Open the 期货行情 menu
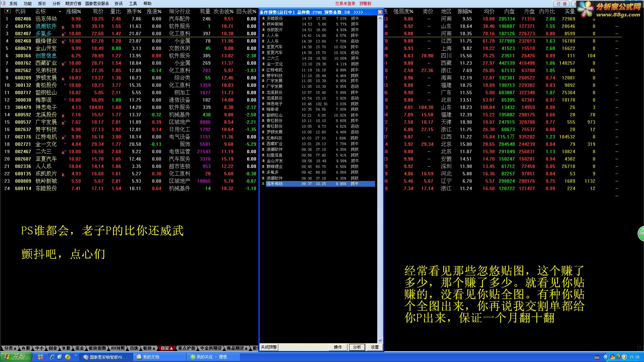Image resolution: width=644 pixels, height=362 pixels. coord(73,4)
